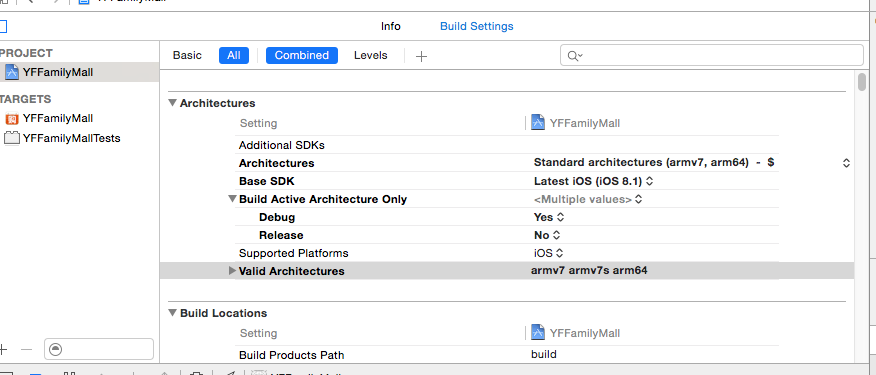Click project icon in Architectures column header
Screen dimensions: 876x375
(x=537, y=122)
